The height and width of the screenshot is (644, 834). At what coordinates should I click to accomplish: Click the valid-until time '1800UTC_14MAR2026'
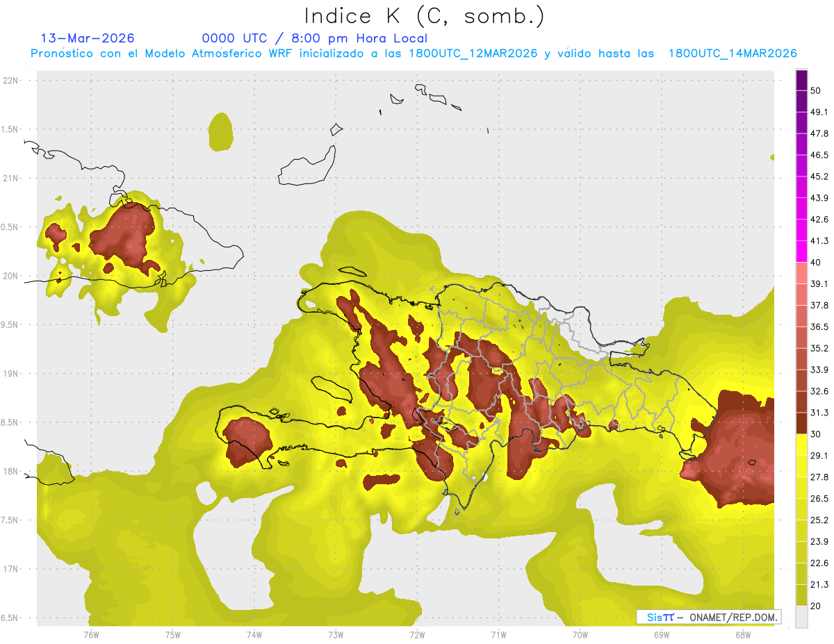click(733, 53)
